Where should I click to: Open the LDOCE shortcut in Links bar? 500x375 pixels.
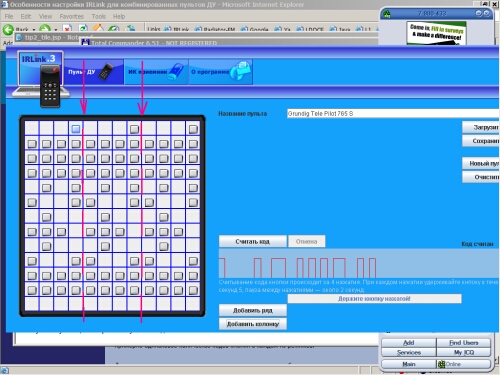(x=310, y=30)
